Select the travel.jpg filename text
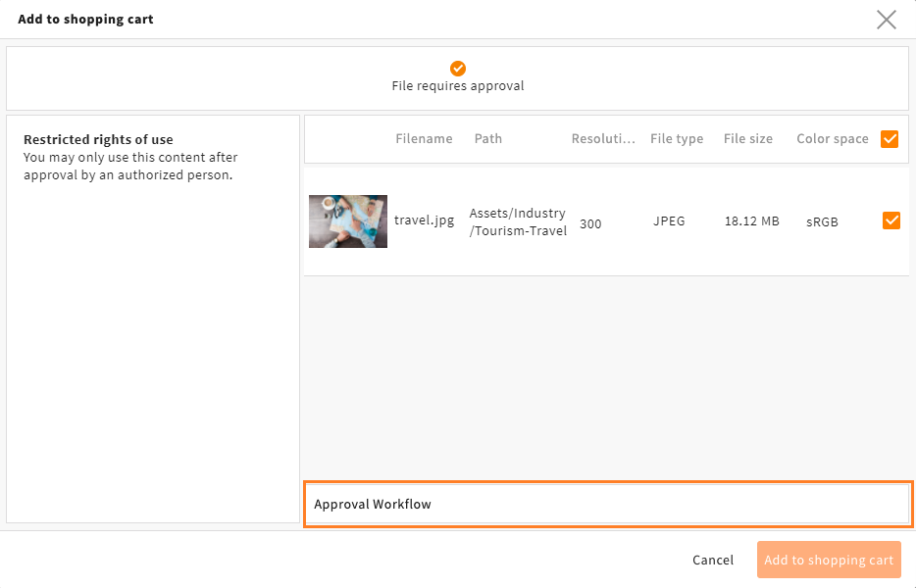 click(424, 220)
